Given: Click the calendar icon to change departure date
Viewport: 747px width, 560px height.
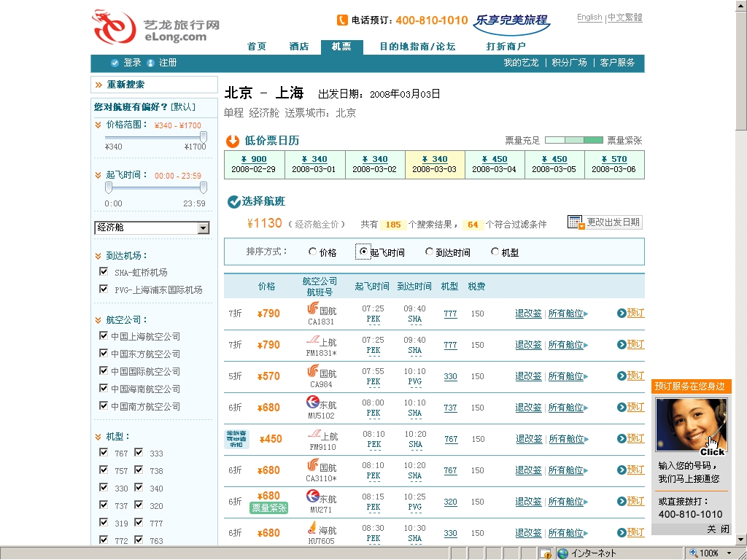Looking at the screenshot, I should click(576, 222).
